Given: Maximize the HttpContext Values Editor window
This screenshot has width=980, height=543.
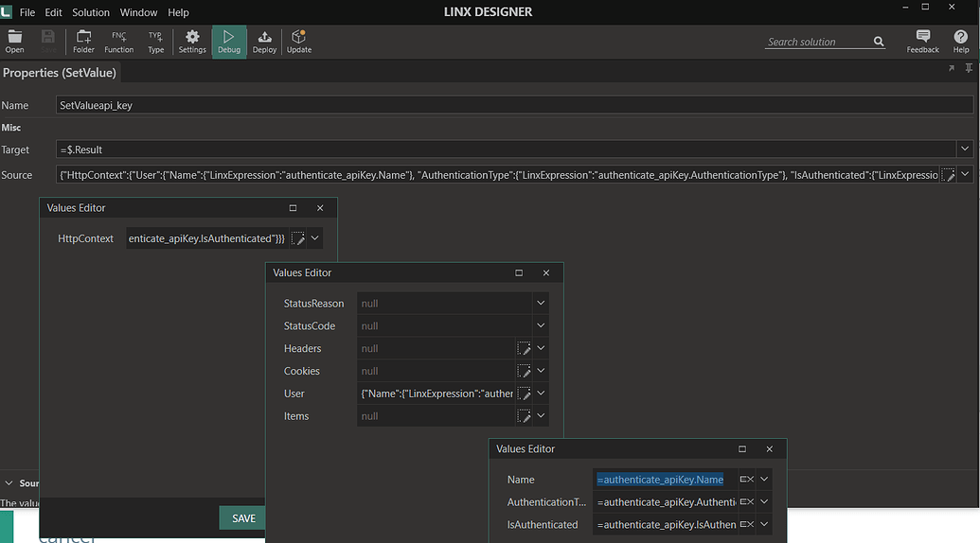Looking at the screenshot, I should point(293,208).
